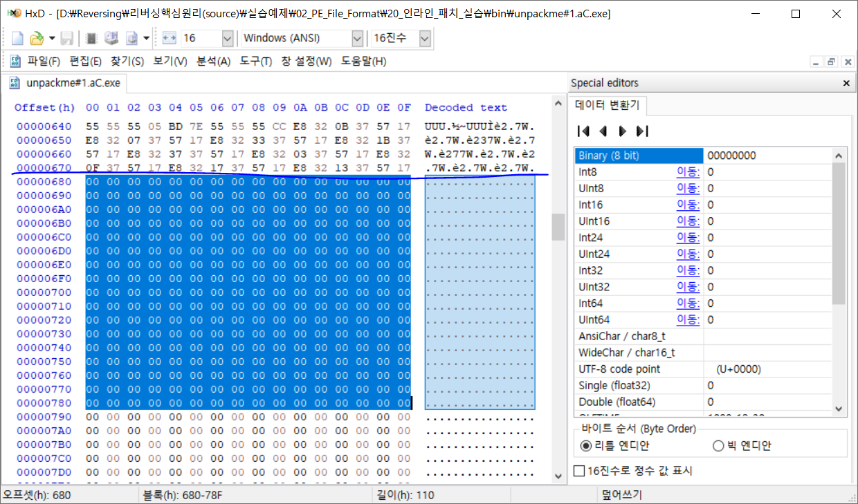Click the 이동 link for Int8
This screenshot has width=858, height=504.
point(688,171)
